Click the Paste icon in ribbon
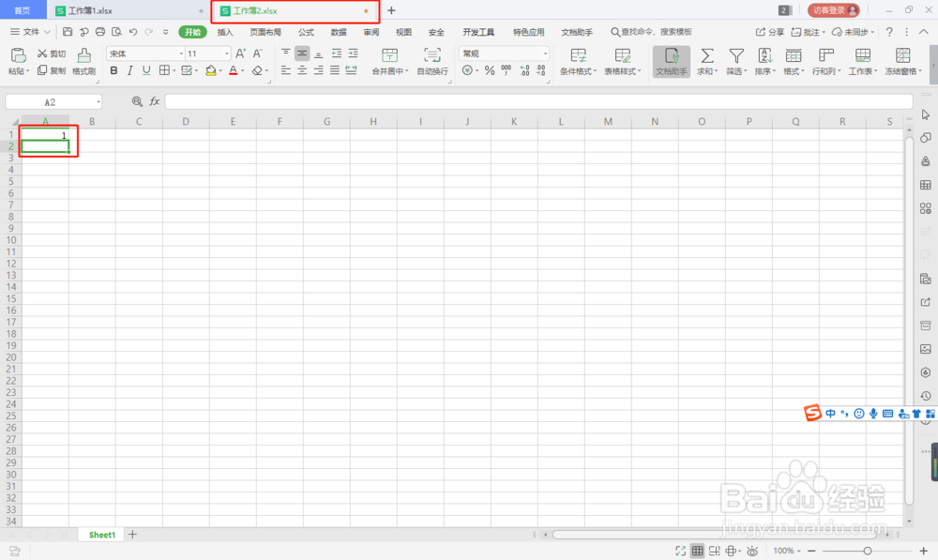 point(18,55)
